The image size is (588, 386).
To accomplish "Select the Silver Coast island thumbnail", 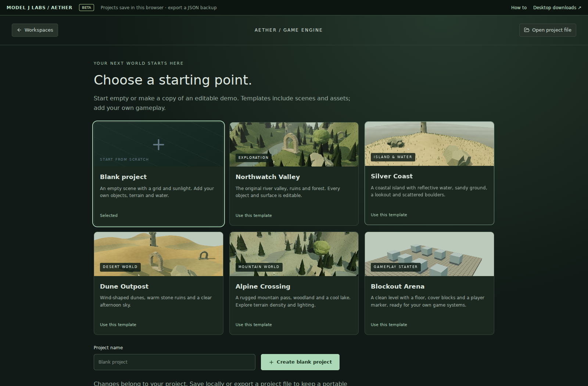I will pos(429,144).
